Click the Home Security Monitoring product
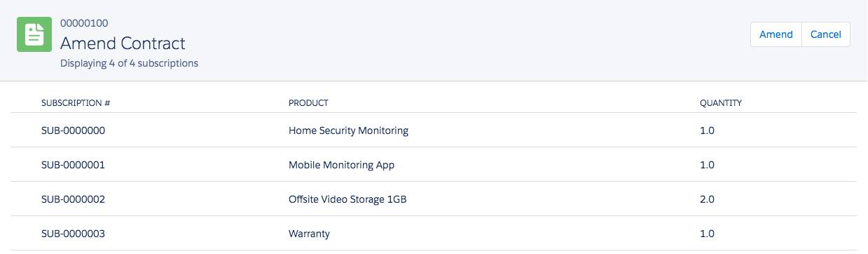 tap(348, 131)
